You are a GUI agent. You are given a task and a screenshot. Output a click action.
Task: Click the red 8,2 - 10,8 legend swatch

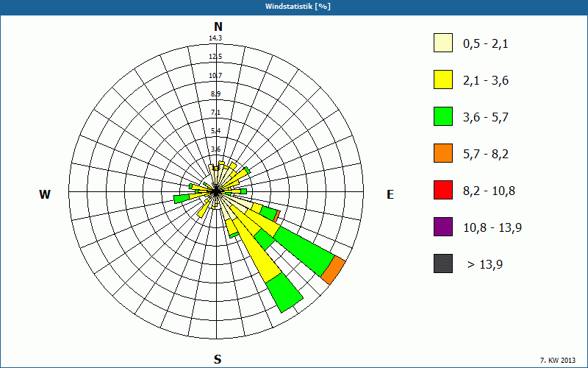[x=443, y=190]
